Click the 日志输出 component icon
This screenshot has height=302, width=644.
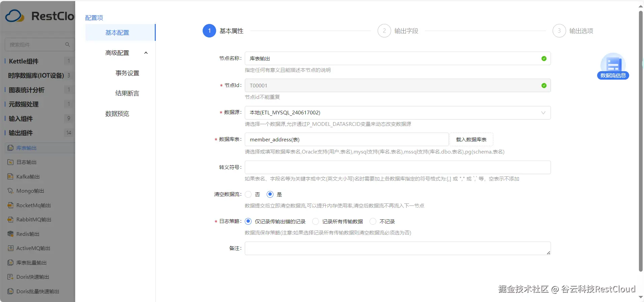point(10,162)
